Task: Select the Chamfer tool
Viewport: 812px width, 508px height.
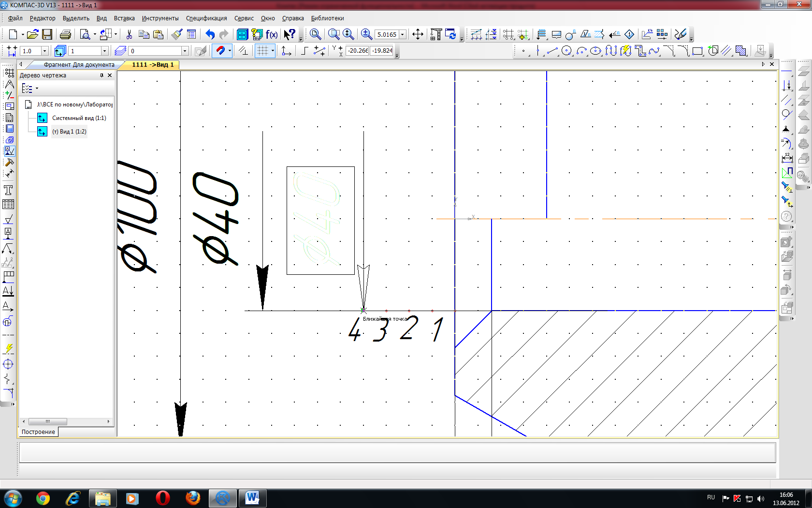Action: [668, 51]
